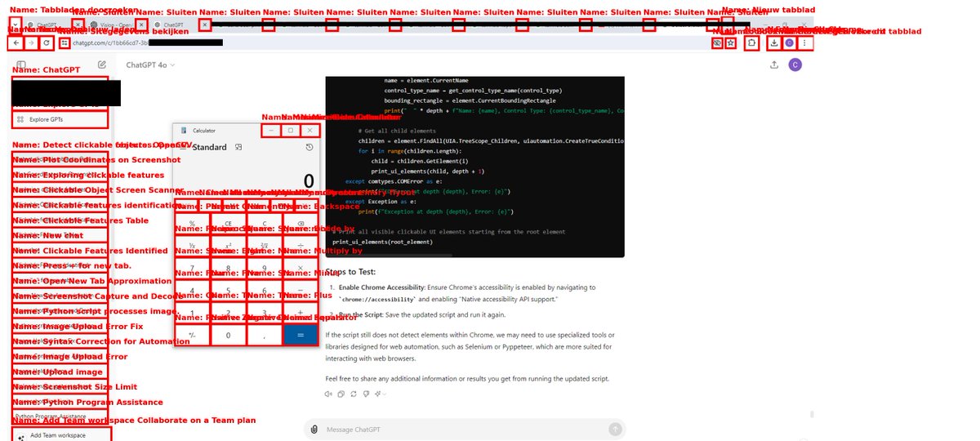Reload the ChatGPT page
Image resolution: width=980 pixels, height=441 pixels.
coord(47,42)
